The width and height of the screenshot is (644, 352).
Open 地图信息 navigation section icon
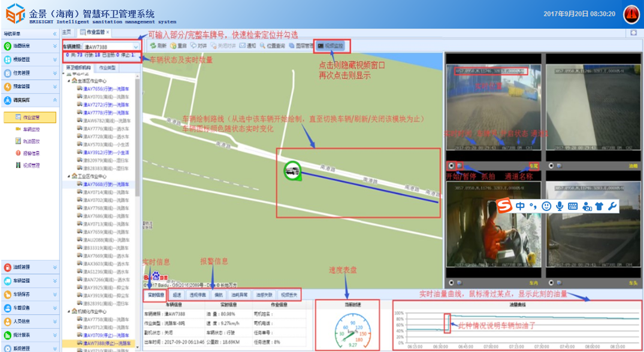click(x=7, y=46)
